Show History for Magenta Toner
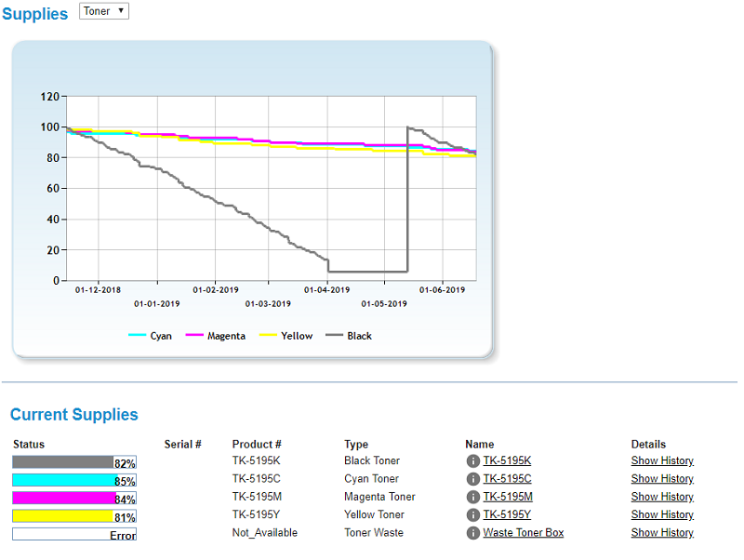 [662, 497]
